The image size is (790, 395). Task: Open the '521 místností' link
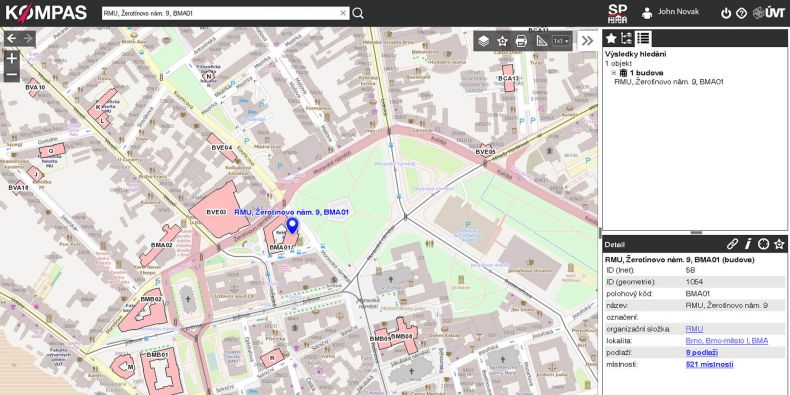tap(709, 364)
